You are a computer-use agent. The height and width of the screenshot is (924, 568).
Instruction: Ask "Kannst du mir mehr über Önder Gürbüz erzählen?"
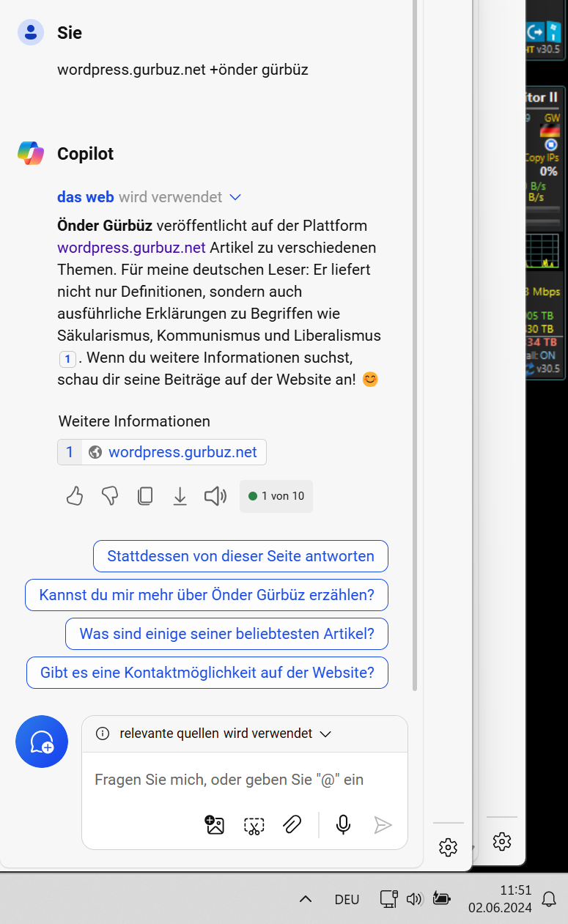[207, 595]
